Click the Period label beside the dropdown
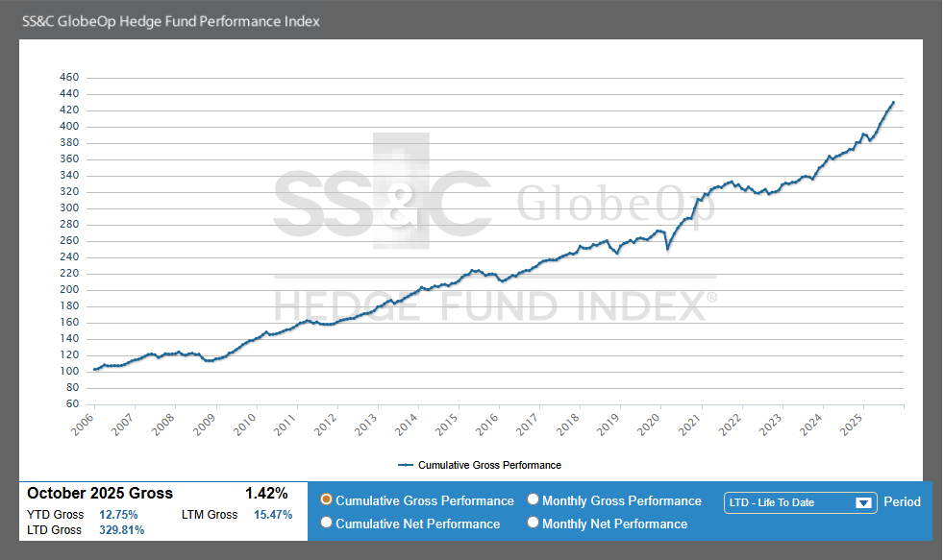Viewport: 944px width, 560px height. click(x=902, y=501)
